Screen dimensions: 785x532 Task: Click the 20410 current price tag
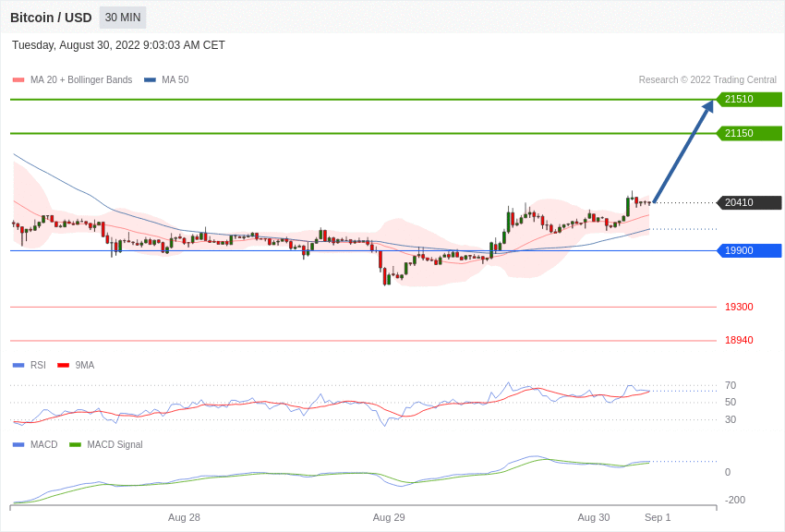749,202
